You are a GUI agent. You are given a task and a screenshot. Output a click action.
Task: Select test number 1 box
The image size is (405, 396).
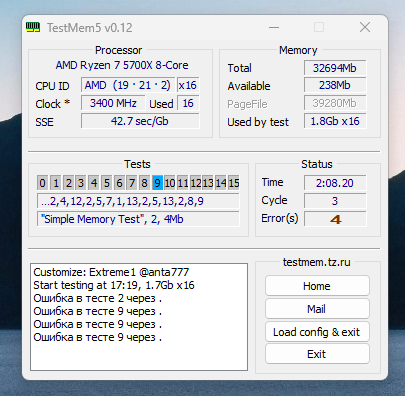coord(56,183)
